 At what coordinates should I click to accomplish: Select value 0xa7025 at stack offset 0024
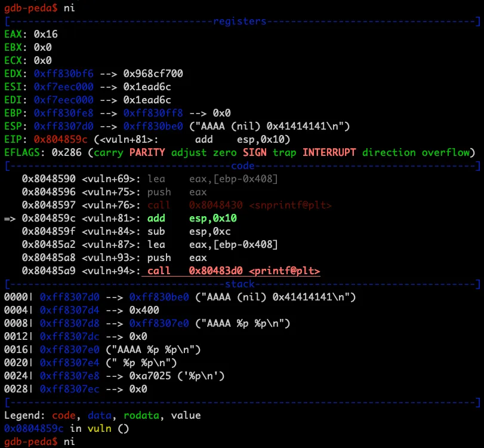point(150,376)
